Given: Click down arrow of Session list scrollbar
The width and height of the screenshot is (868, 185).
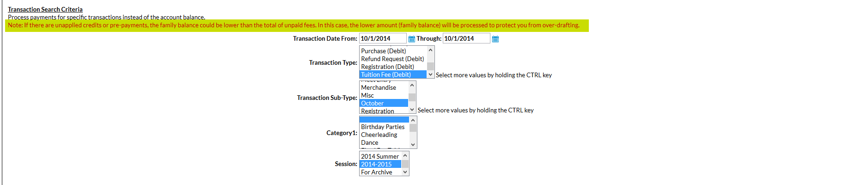Looking at the screenshot, I should tap(405, 172).
